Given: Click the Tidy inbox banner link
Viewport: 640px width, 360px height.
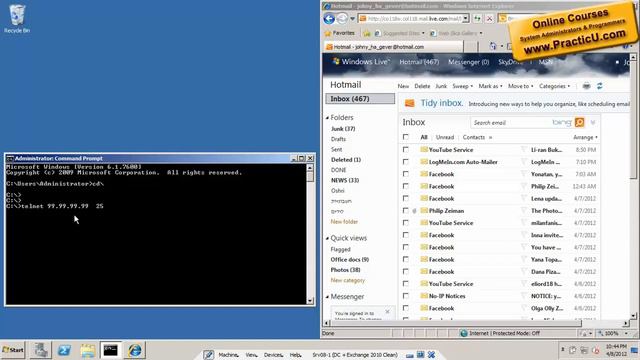Looking at the screenshot, I should click(442, 103).
